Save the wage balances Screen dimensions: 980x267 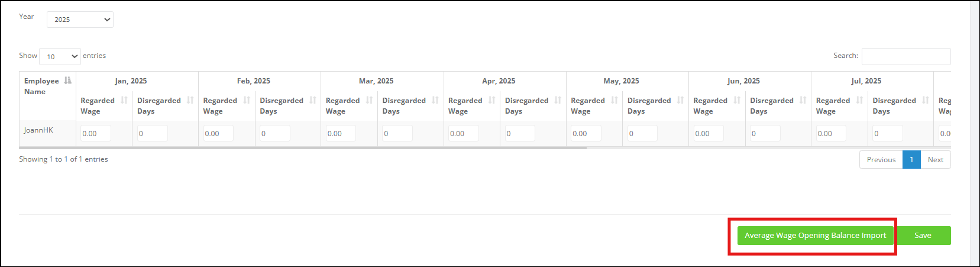(x=923, y=236)
